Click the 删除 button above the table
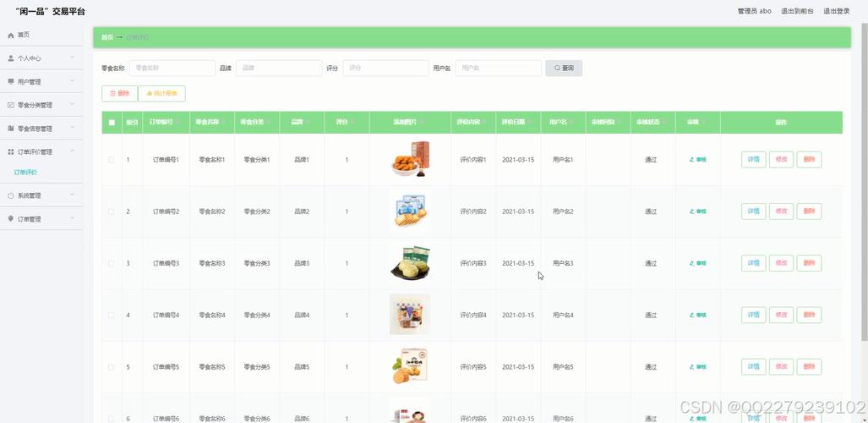 [119, 94]
